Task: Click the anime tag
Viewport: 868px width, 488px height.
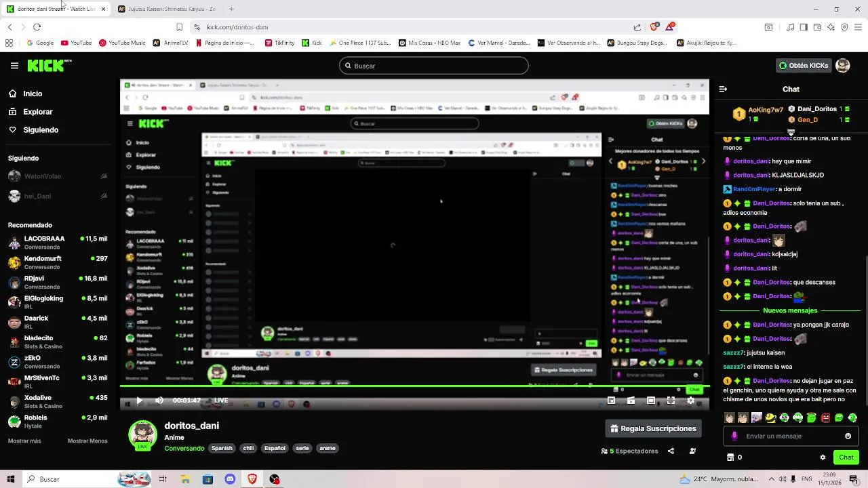Action: pos(328,448)
